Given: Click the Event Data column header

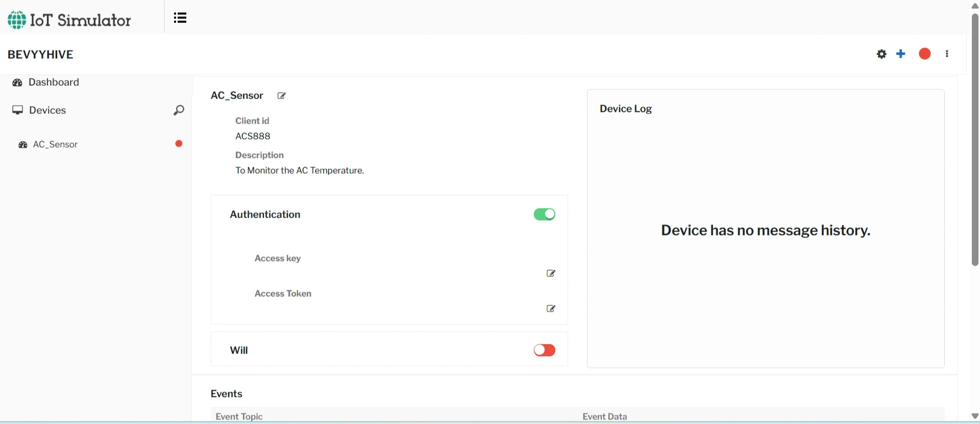Looking at the screenshot, I should pyautogui.click(x=605, y=416).
